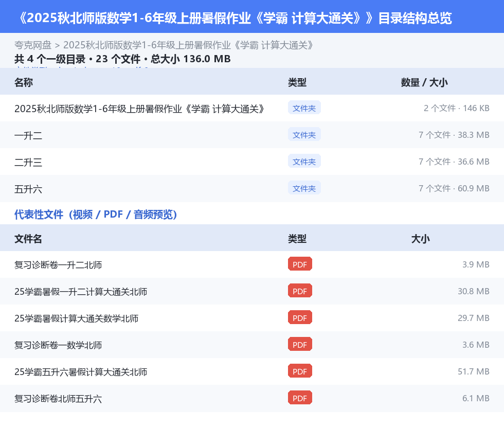This screenshot has height=428, width=504.
Task: Click the PDF badge for 25学霸暑假计算大通关数学北师
Action: click(300, 317)
